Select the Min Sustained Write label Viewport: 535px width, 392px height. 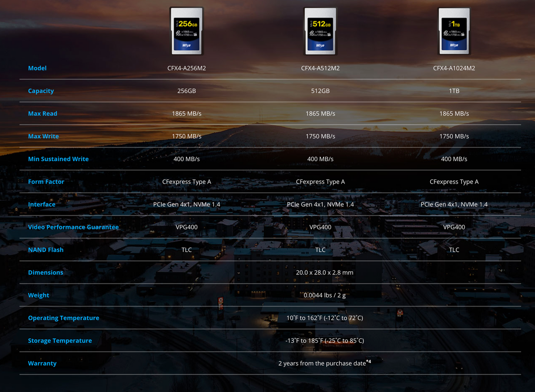58,159
